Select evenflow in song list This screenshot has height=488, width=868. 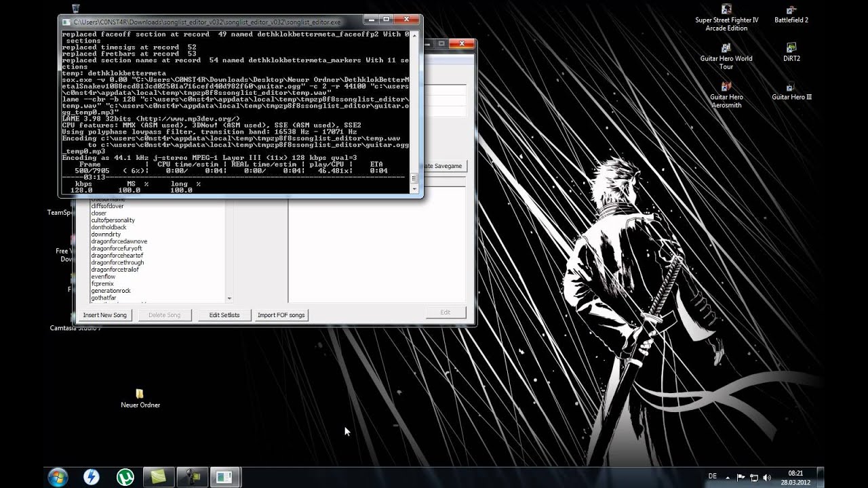tap(104, 277)
